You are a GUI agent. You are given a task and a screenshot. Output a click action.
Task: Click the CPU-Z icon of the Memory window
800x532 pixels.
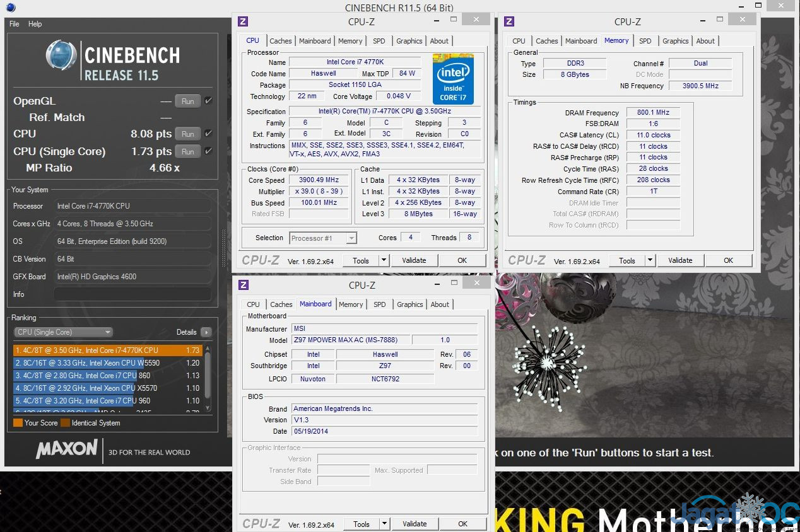[509, 21]
